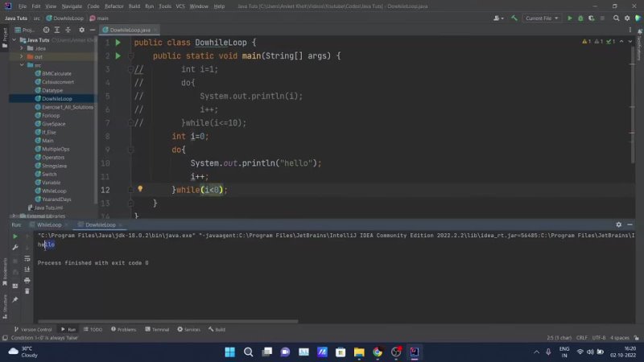Click the yellow intention lightbulb on line 12

(140, 189)
